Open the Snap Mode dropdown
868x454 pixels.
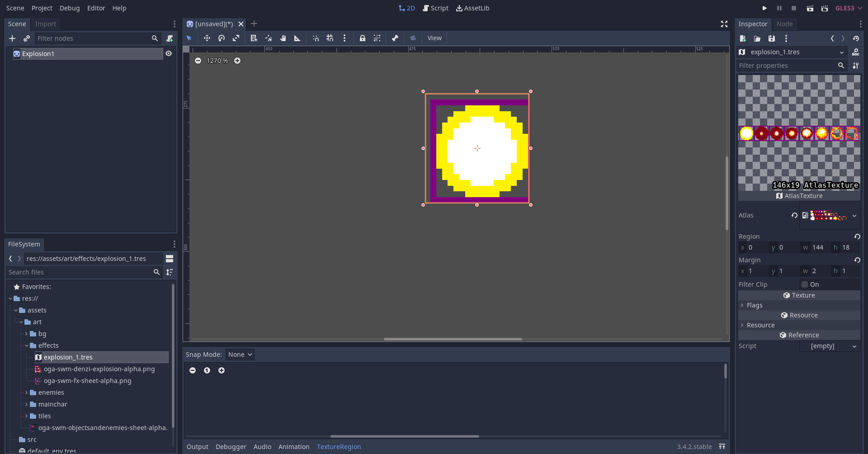coord(240,355)
